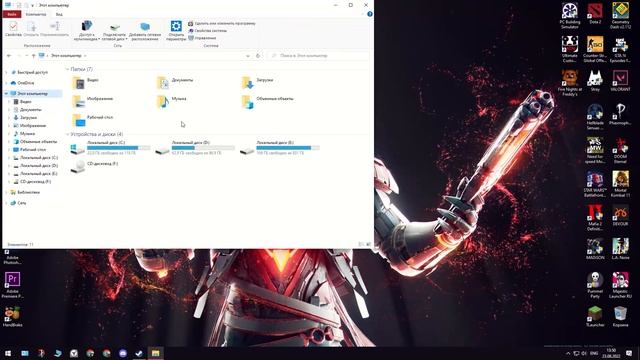Click the Explorer help question-mark icon
640x360 pixels.
[370, 14]
